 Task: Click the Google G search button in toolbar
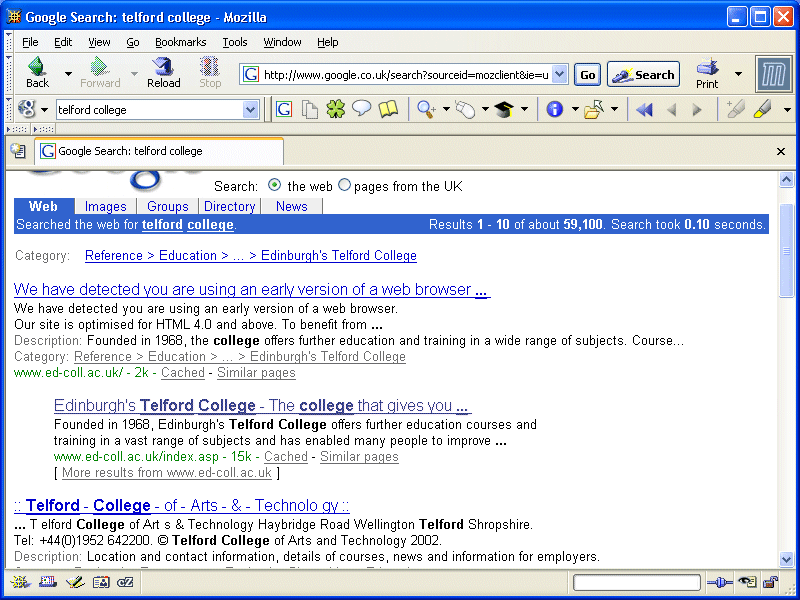click(x=284, y=109)
